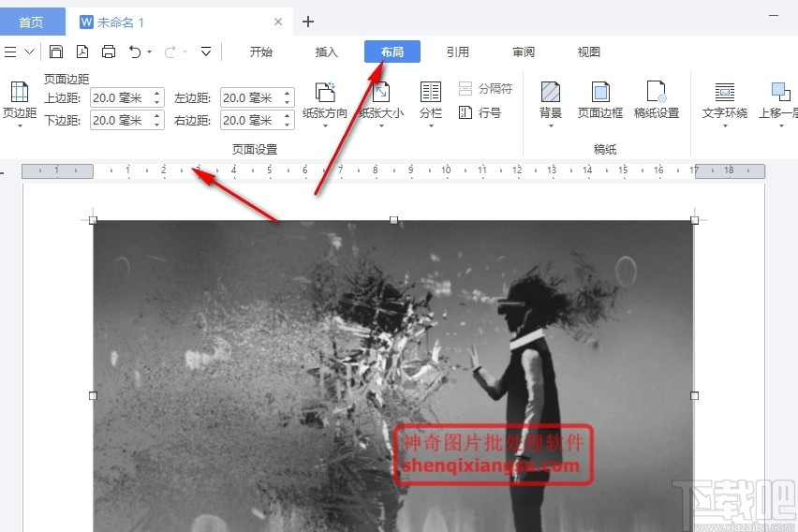Screen dimensions: 798x532
Task: Click the Redo arrow icon
Action: pos(170,52)
